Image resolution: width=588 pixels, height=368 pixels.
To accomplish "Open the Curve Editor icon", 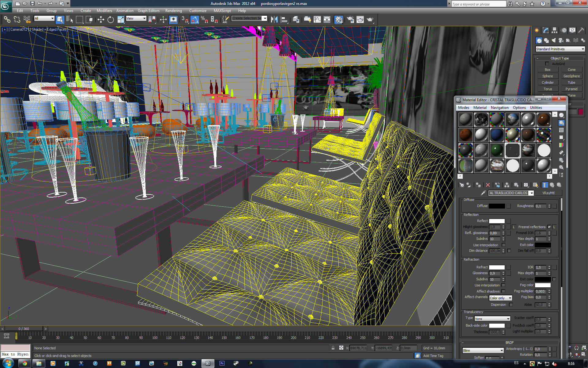I will pos(317,20).
